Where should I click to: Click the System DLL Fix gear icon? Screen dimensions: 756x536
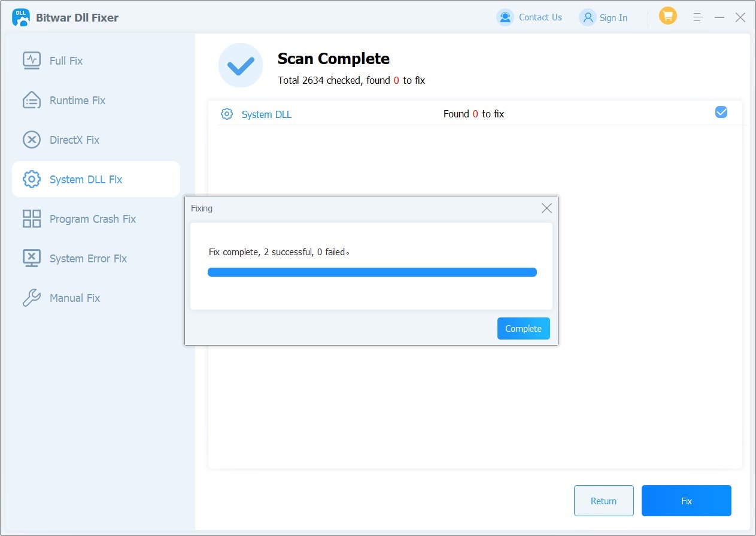tap(32, 179)
